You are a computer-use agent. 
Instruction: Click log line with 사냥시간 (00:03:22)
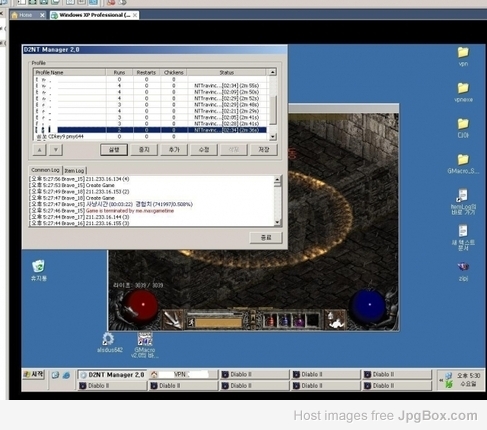(x=111, y=204)
